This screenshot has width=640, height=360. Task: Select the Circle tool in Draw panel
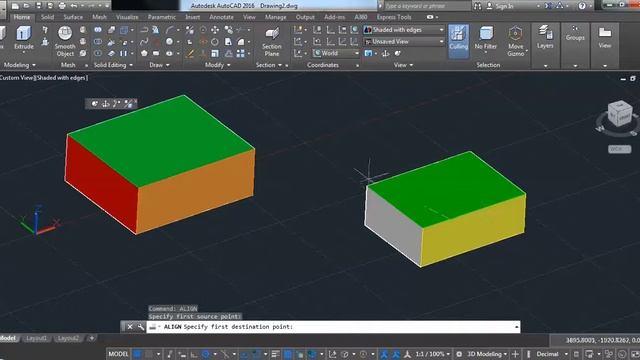click(x=169, y=41)
